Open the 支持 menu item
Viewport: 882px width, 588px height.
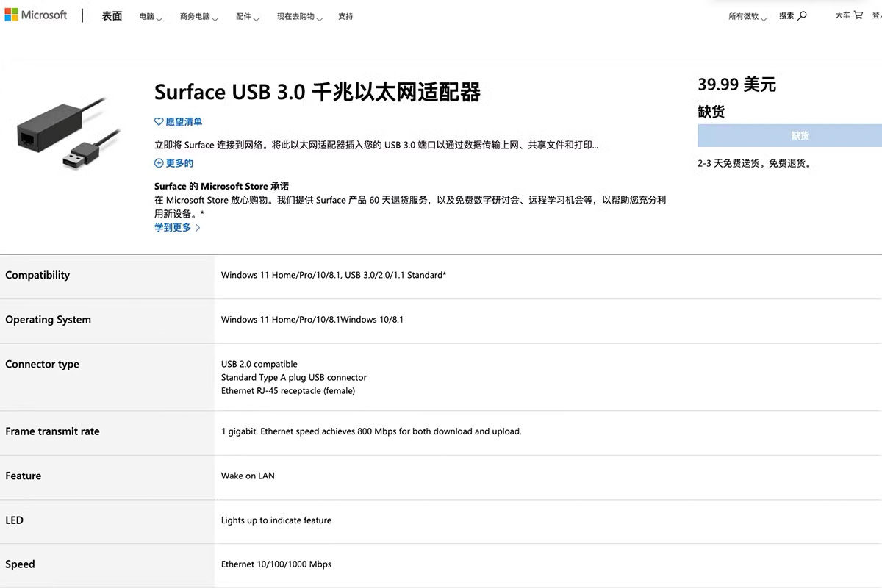(345, 16)
